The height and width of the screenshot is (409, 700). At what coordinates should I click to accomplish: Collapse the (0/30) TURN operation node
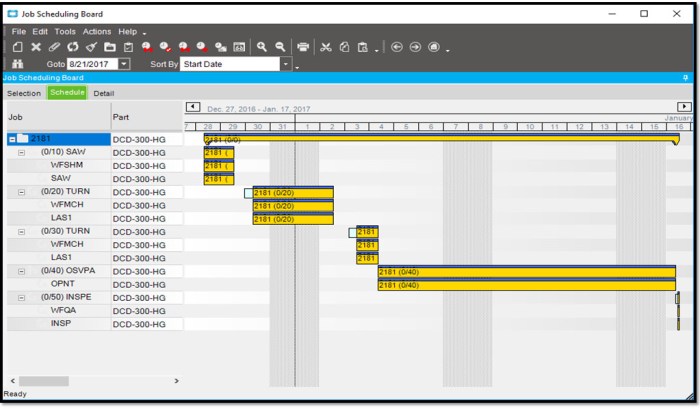click(x=21, y=232)
